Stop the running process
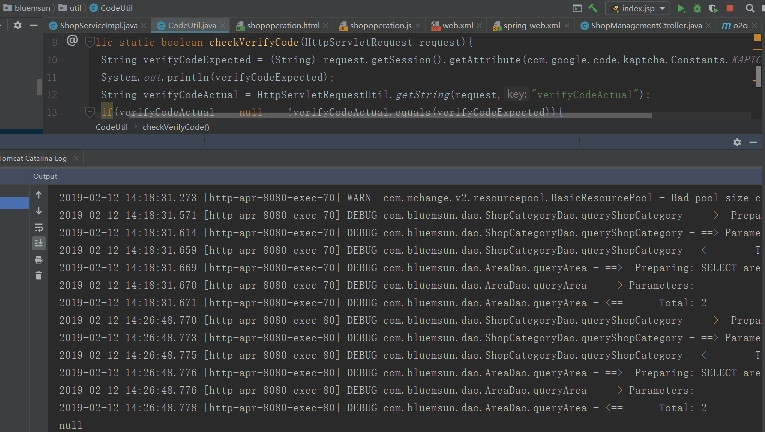 [730, 8]
